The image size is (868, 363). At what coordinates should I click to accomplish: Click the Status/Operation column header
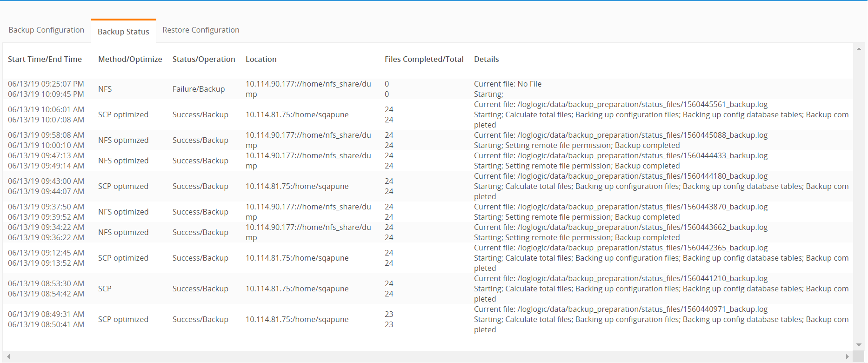click(204, 59)
